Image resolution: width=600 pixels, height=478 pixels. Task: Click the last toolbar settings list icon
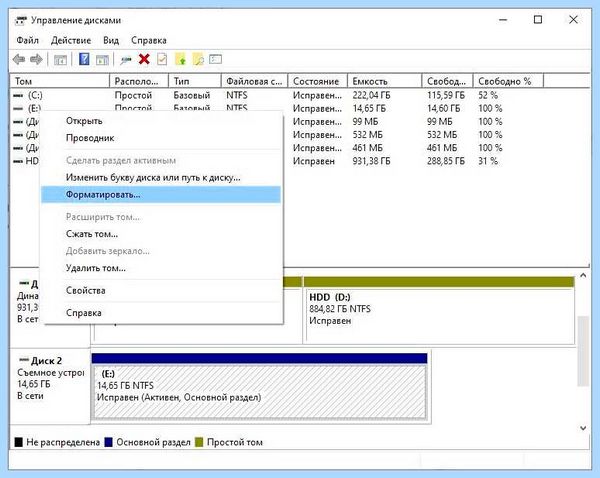[x=215, y=59]
